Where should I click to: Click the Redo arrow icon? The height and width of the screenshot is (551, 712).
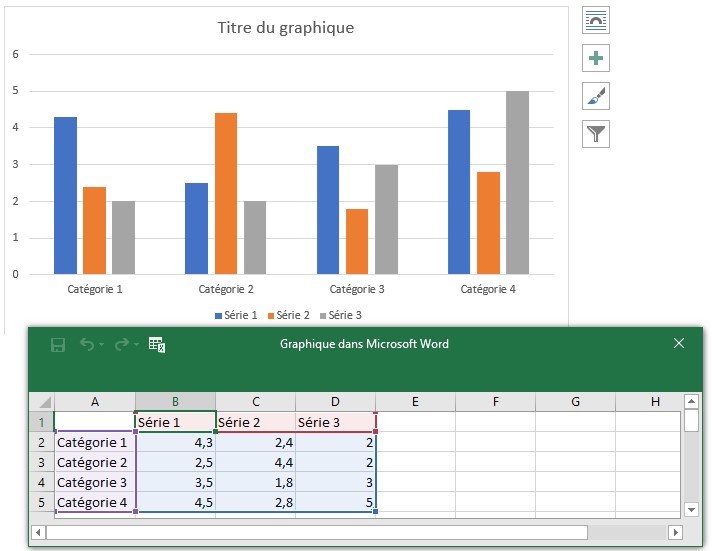(x=122, y=344)
